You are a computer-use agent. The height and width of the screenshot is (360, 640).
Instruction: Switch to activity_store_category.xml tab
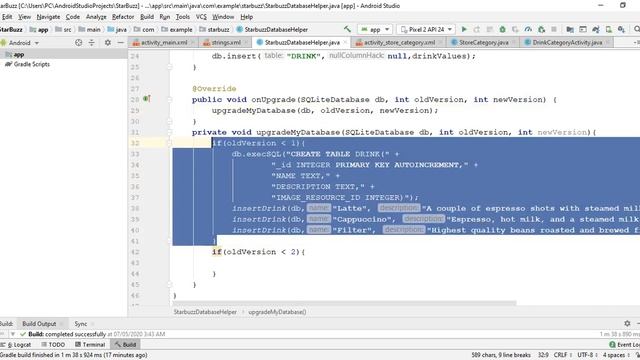point(399,42)
